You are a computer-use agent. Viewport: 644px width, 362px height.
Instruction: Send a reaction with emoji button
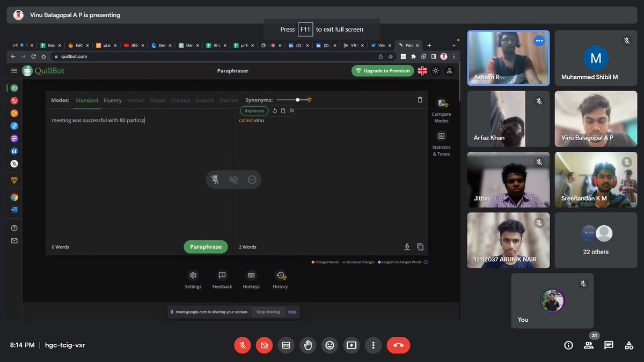coord(330,345)
